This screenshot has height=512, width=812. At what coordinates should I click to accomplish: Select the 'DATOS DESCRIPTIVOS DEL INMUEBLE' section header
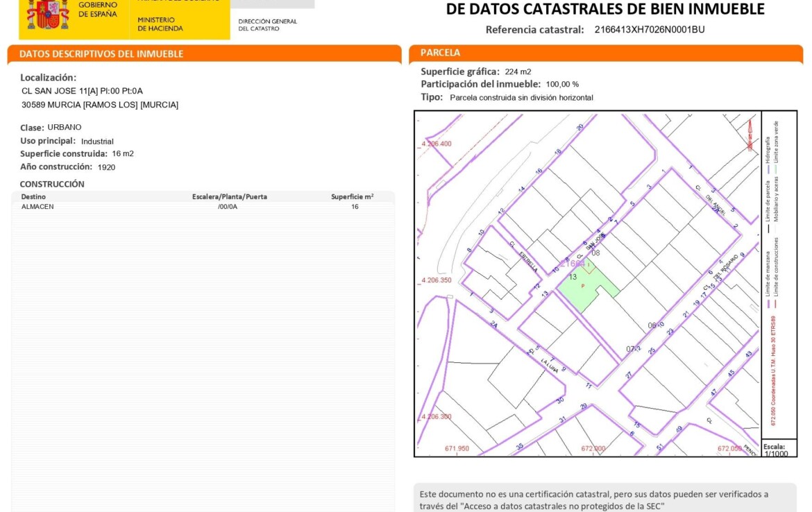(101, 54)
